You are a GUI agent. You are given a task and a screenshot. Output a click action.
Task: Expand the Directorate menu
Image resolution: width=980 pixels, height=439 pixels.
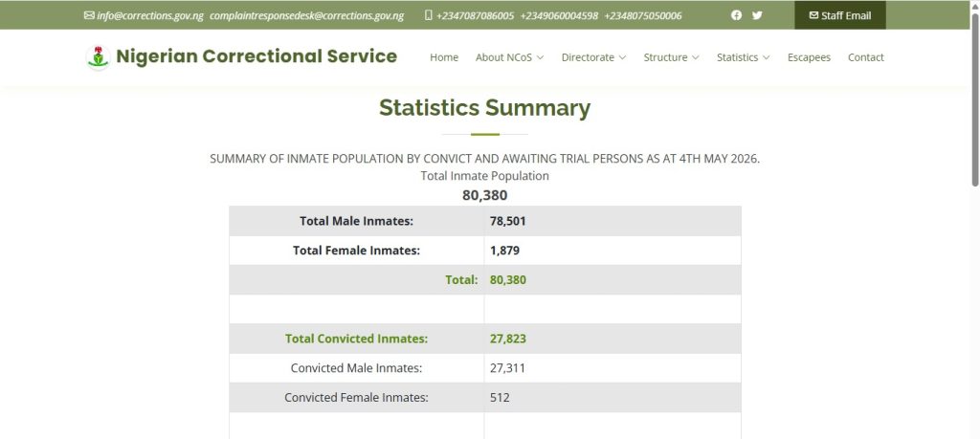593,57
